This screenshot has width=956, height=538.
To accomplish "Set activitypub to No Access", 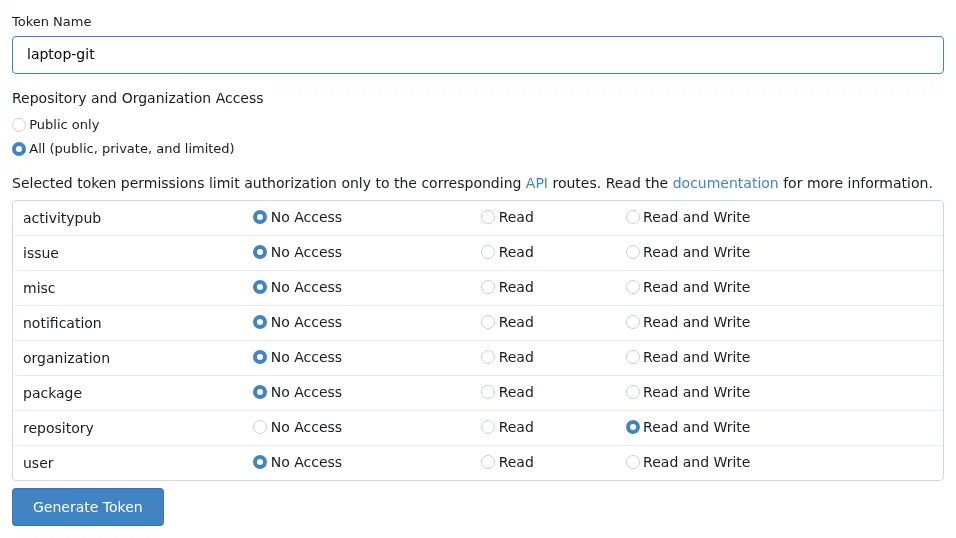I will (x=260, y=217).
